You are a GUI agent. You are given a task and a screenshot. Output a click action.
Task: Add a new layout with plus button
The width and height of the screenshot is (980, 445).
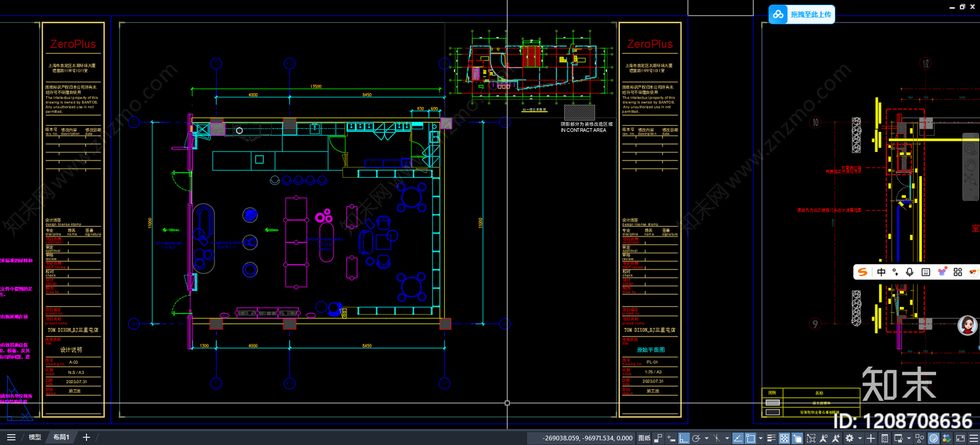click(x=86, y=438)
